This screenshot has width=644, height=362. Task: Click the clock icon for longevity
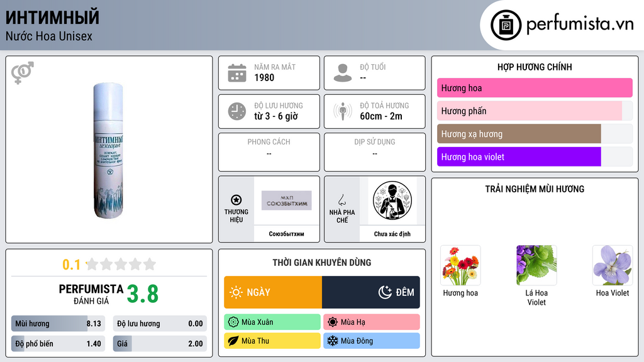tap(237, 111)
